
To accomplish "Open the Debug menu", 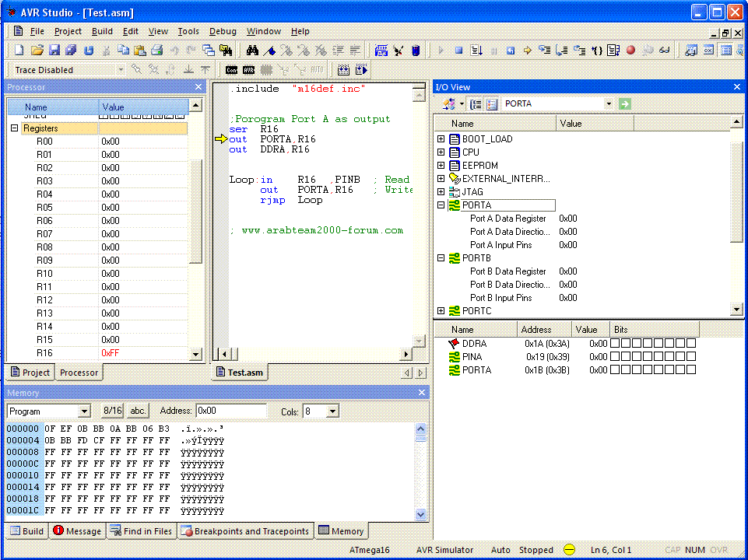I will (x=223, y=31).
